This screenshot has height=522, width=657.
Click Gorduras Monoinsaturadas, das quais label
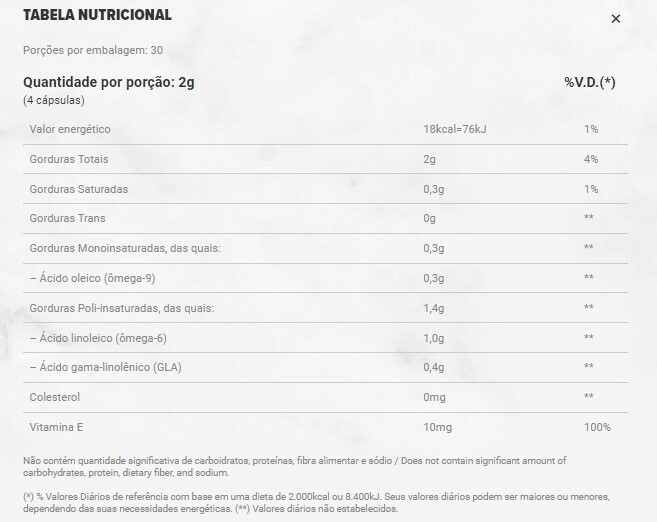[125, 248]
